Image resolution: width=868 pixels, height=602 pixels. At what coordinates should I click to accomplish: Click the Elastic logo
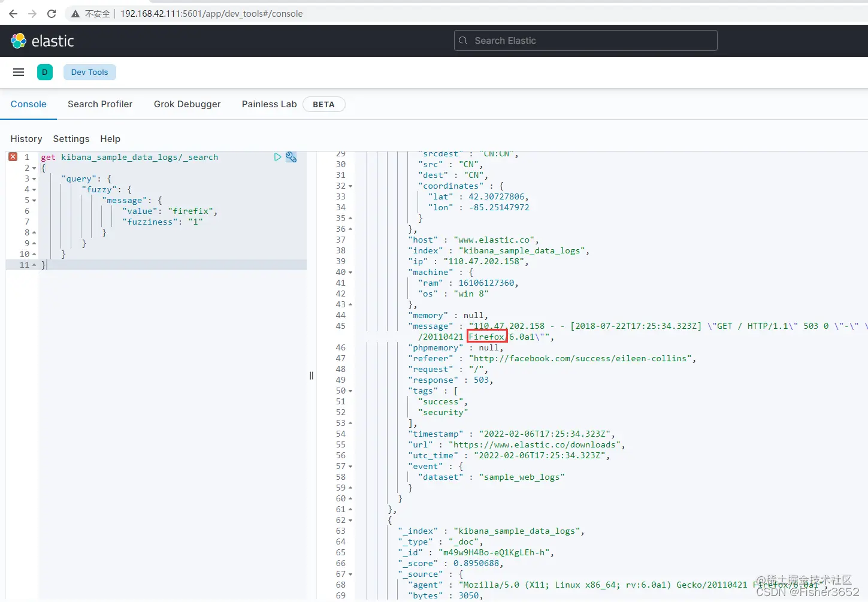coord(43,41)
